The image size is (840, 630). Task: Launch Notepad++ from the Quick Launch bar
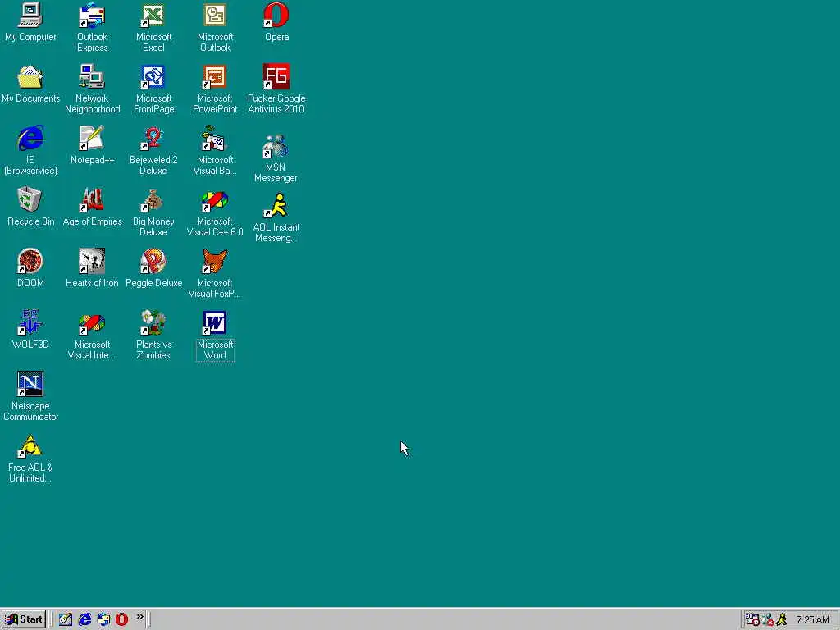tap(66, 620)
